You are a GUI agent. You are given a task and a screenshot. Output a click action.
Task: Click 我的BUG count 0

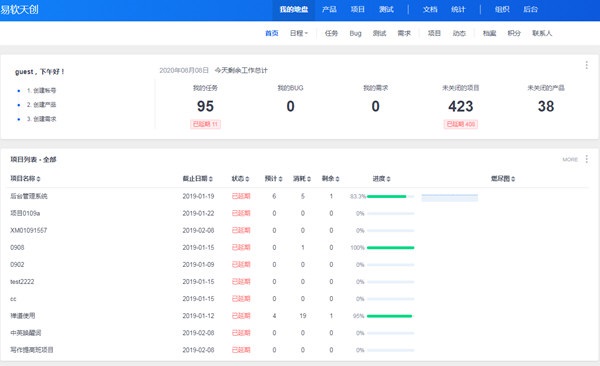[x=290, y=106]
